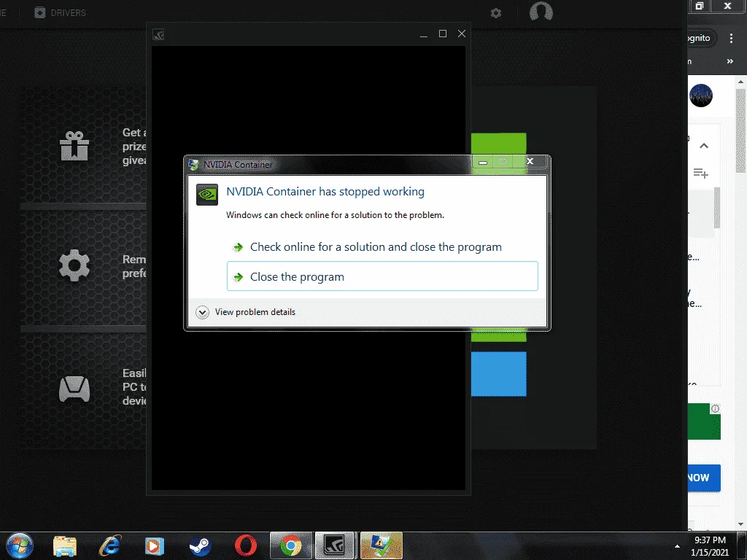Maximize the black NVIDIA window
The height and width of the screenshot is (560, 747).
pos(443,34)
